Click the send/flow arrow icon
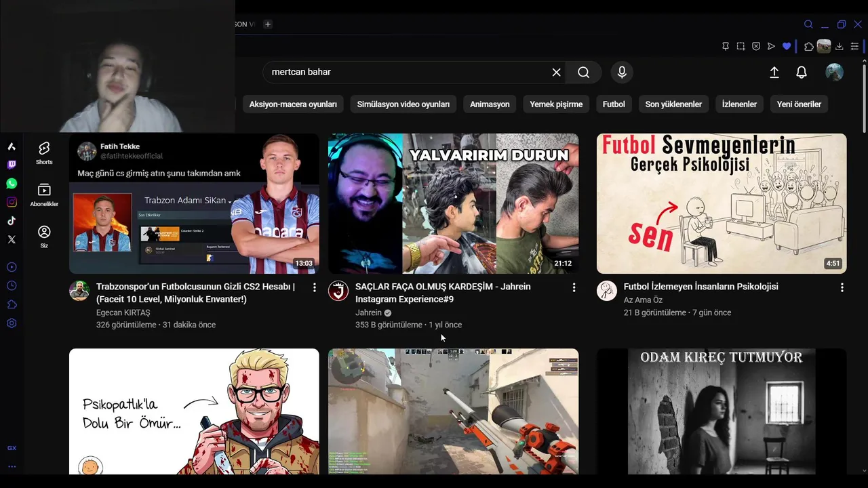 click(x=771, y=46)
